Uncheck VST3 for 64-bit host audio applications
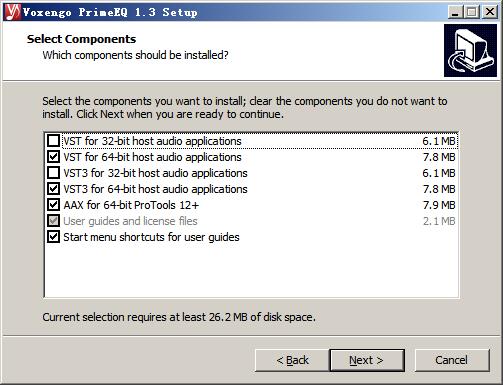Viewport: 503px width, 385px height. [x=53, y=189]
